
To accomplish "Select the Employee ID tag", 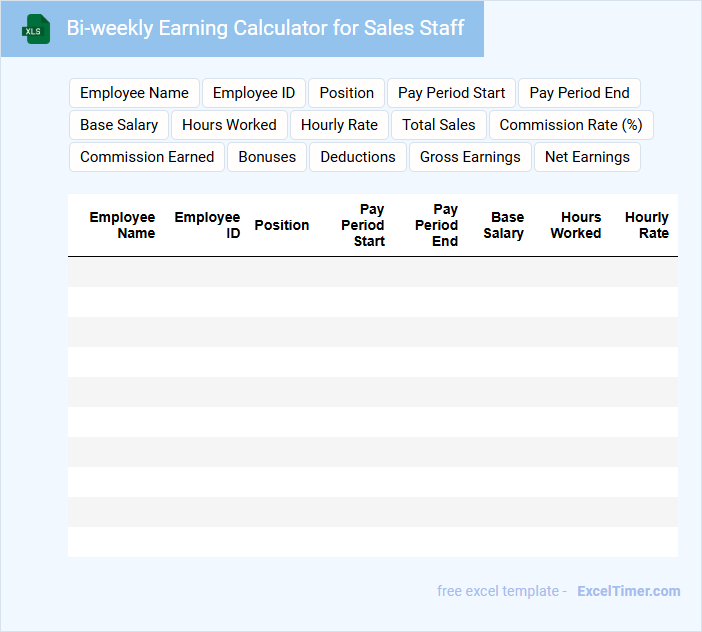I will 254,93.
